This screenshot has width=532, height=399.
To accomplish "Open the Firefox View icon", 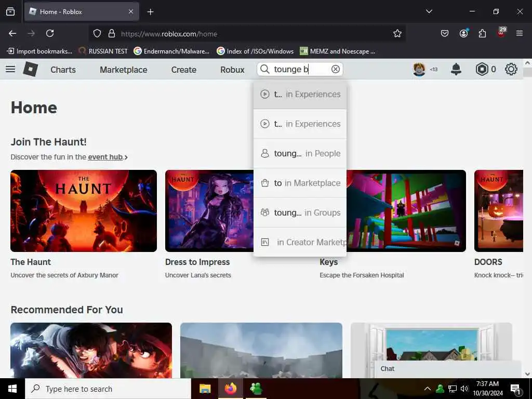I will click(10, 12).
